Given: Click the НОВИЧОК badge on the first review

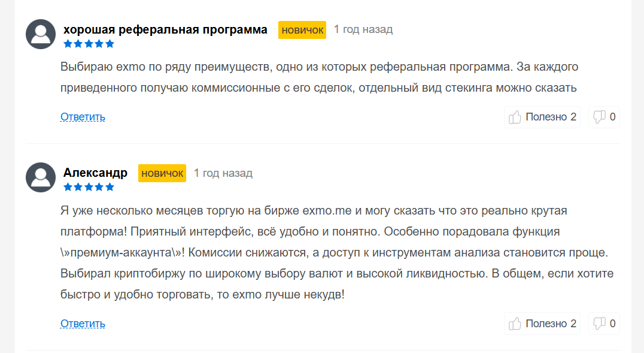Looking at the screenshot, I should click(x=302, y=29).
